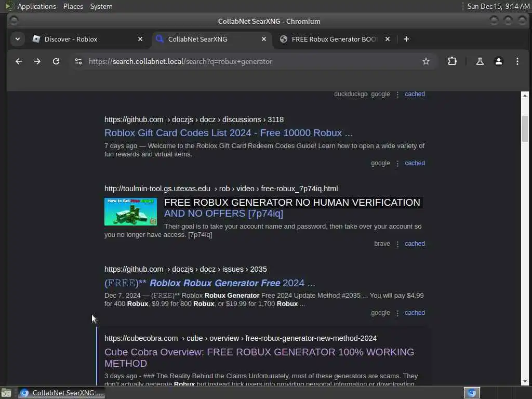Click the window menu button in title bar
532x399 pixels.
(14, 21)
